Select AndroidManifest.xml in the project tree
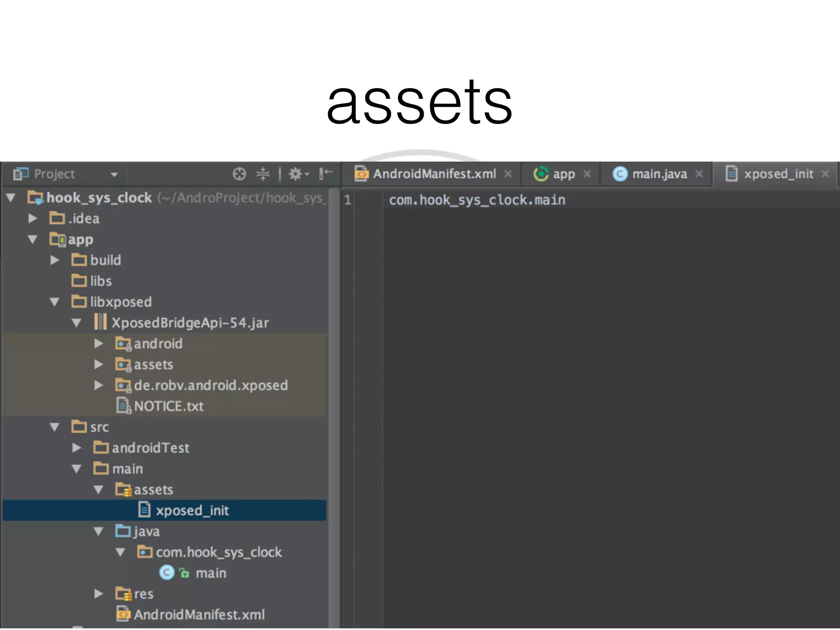 [199, 615]
